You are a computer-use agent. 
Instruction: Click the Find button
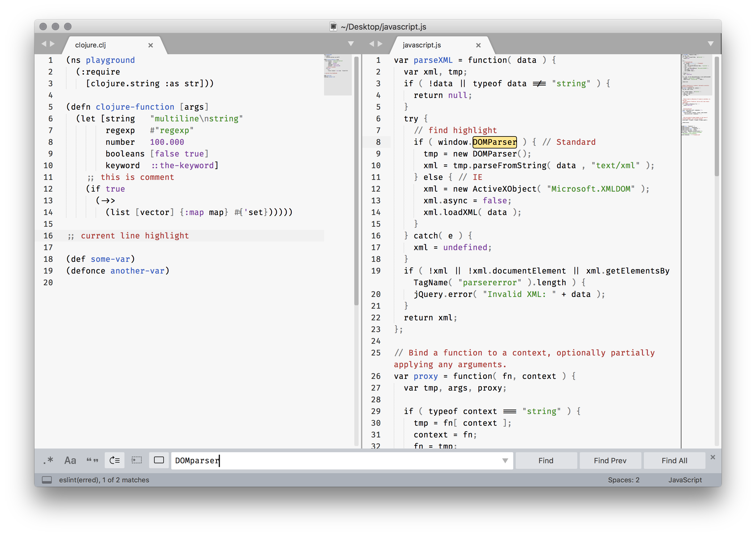546,461
